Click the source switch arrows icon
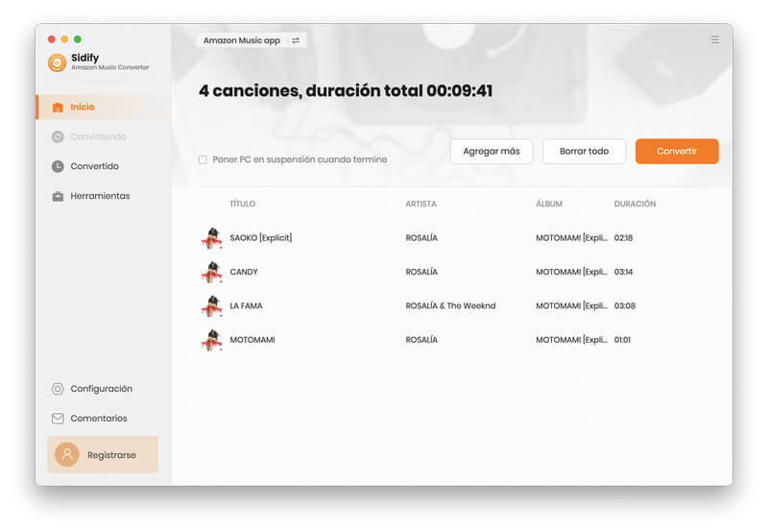Viewport: 768px width, 532px height. point(296,40)
